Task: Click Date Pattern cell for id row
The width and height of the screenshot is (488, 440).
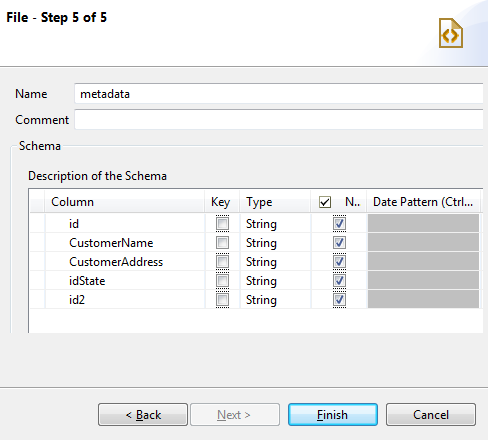Action: pos(423,223)
